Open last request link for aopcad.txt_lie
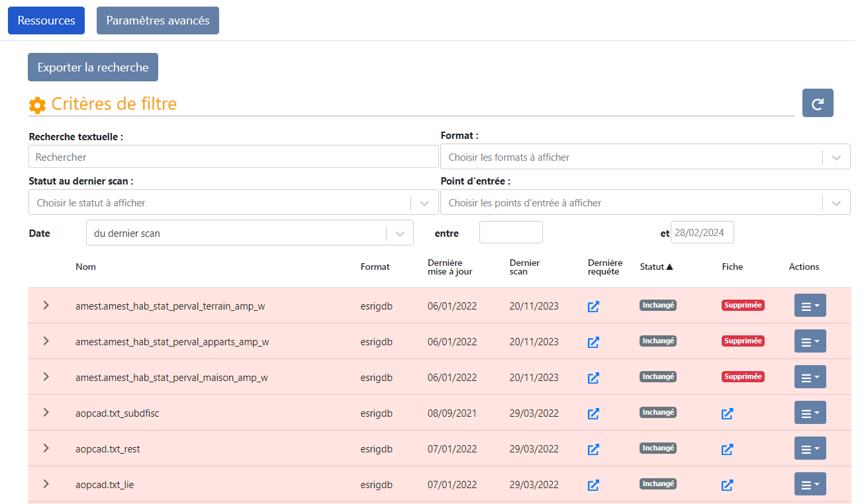864x504 pixels. pos(594,485)
